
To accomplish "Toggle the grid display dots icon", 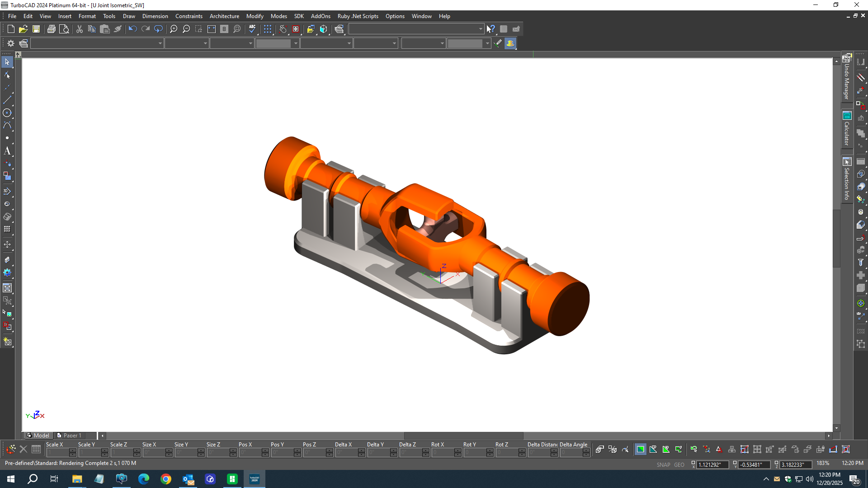I will pyautogui.click(x=268, y=29).
